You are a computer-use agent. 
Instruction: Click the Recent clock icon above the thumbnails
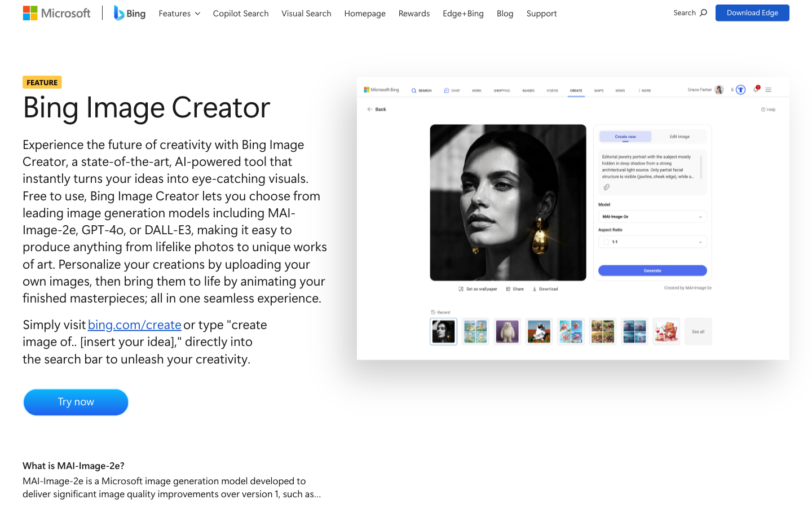433,312
